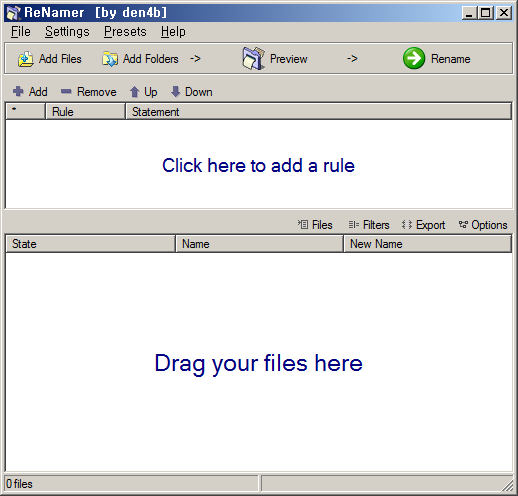Image resolution: width=518 pixels, height=496 pixels.
Task: Open the Presets menu
Action: point(125,32)
